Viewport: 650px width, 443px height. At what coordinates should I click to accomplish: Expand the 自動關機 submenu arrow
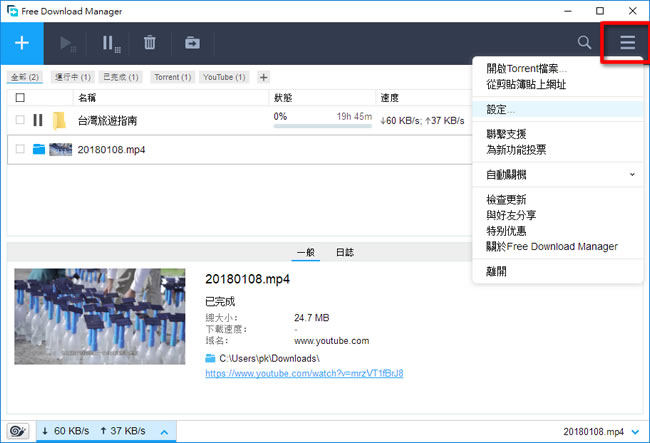[x=632, y=174]
